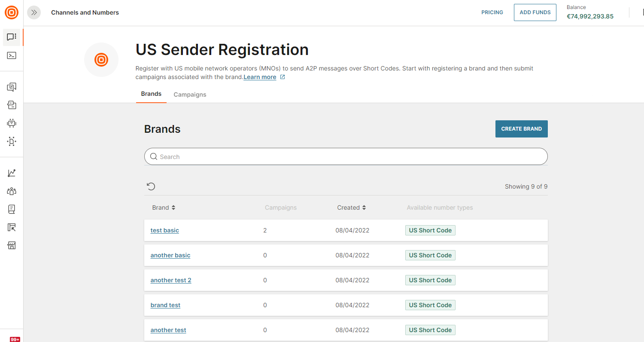The image size is (644, 342).
Task: Click the 99+ notifications badge
Action: (x=15, y=339)
